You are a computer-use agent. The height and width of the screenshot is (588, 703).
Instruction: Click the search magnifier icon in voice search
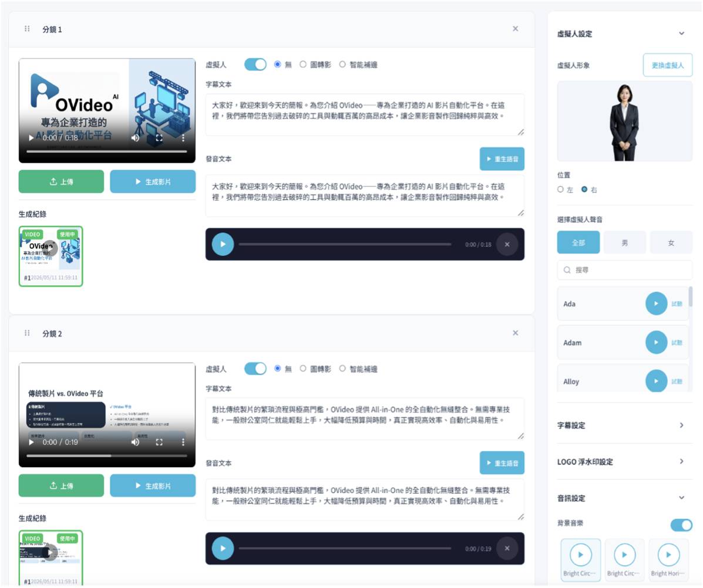click(567, 270)
